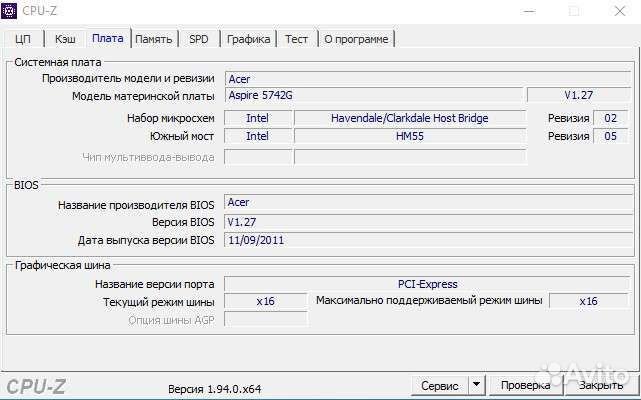Switch to the SPD tab
641x400 pixels.
coord(199,39)
